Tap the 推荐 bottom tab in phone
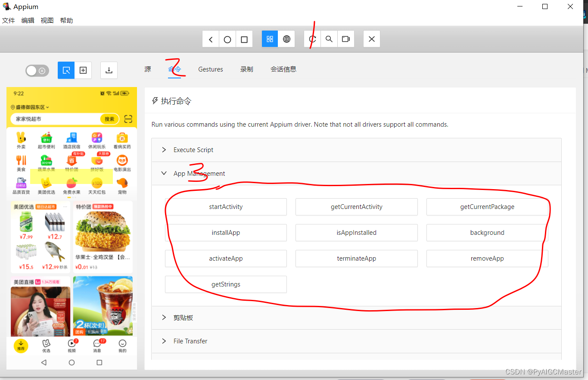This screenshot has width=588, height=380. [21, 346]
